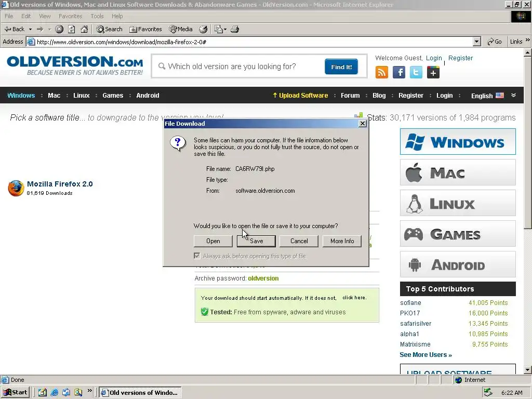Click the Print icon in toolbar
The image size is (532, 399).
(x=235, y=29)
